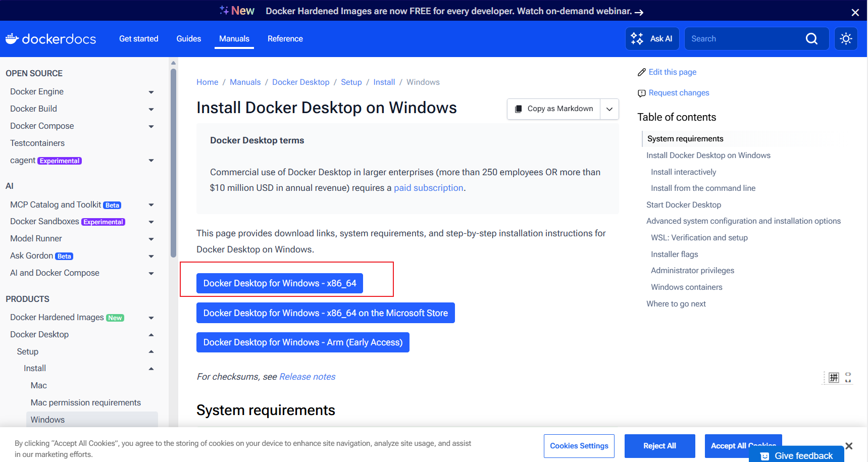The image size is (868, 462).
Task: Dismiss the cookie consent banner
Action: click(x=849, y=446)
